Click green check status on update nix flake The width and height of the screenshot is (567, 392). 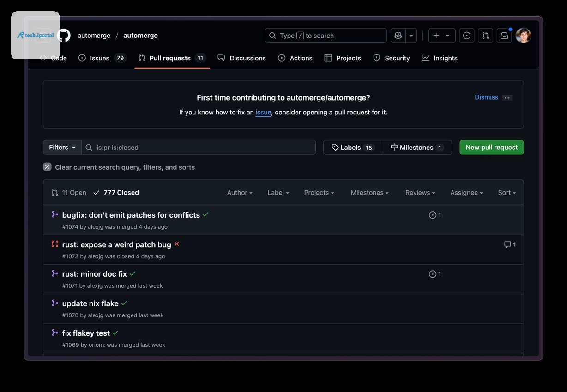point(124,303)
